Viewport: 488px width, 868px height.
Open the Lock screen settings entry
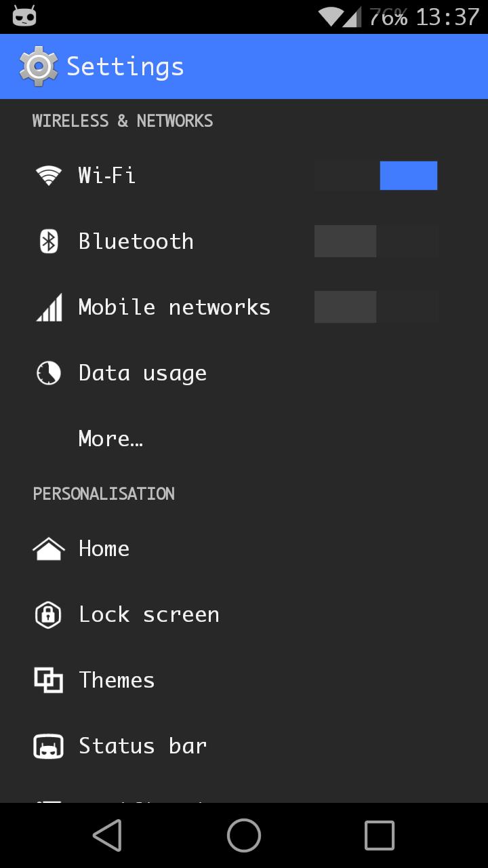pos(149,614)
